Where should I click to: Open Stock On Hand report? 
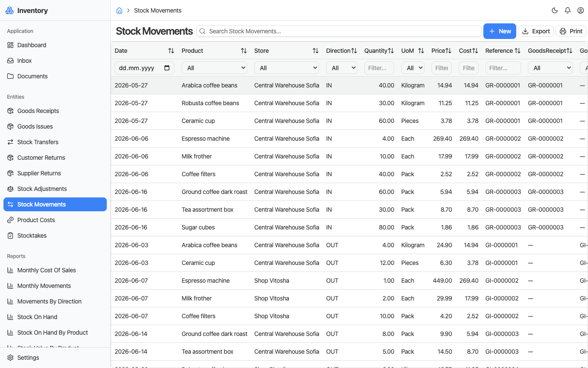tap(55, 317)
